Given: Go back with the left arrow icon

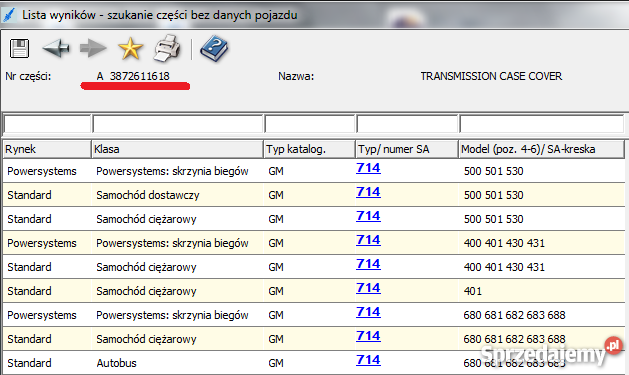Looking at the screenshot, I should click(56, 48).
